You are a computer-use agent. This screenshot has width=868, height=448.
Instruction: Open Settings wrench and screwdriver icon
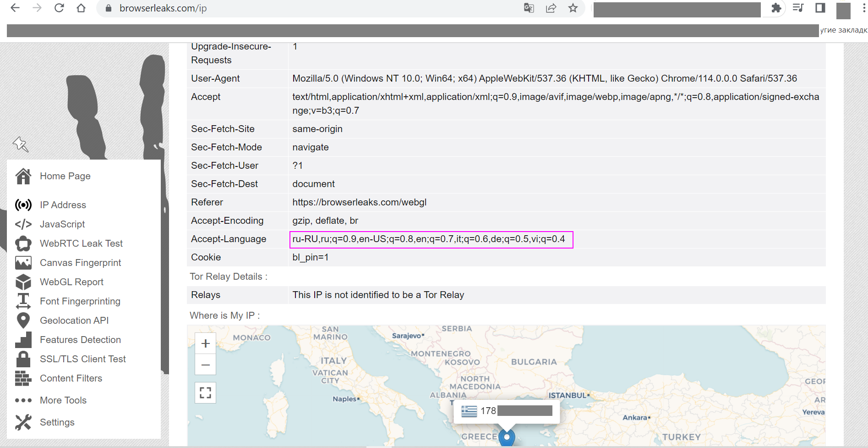coord(23,422)
